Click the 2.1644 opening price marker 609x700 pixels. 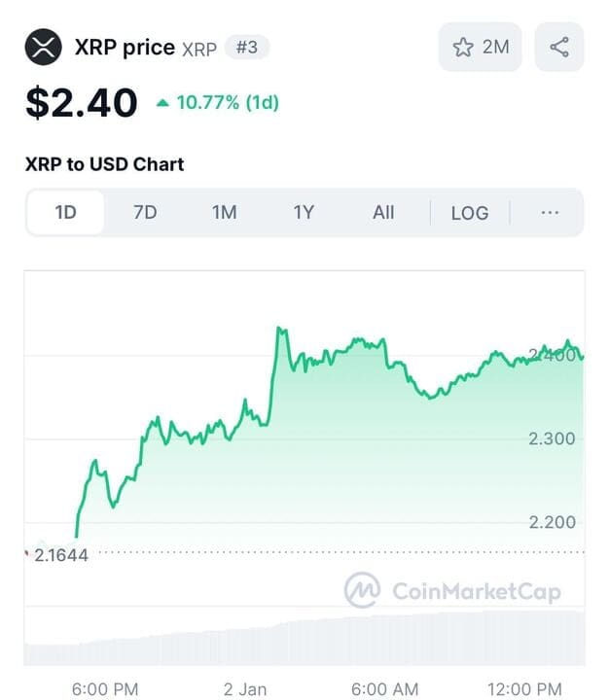(x=61, y=555)
